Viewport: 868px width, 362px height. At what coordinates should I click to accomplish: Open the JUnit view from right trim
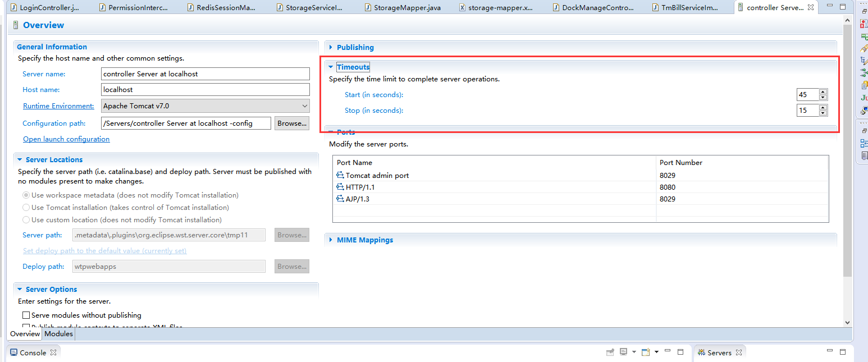[864, 98]
